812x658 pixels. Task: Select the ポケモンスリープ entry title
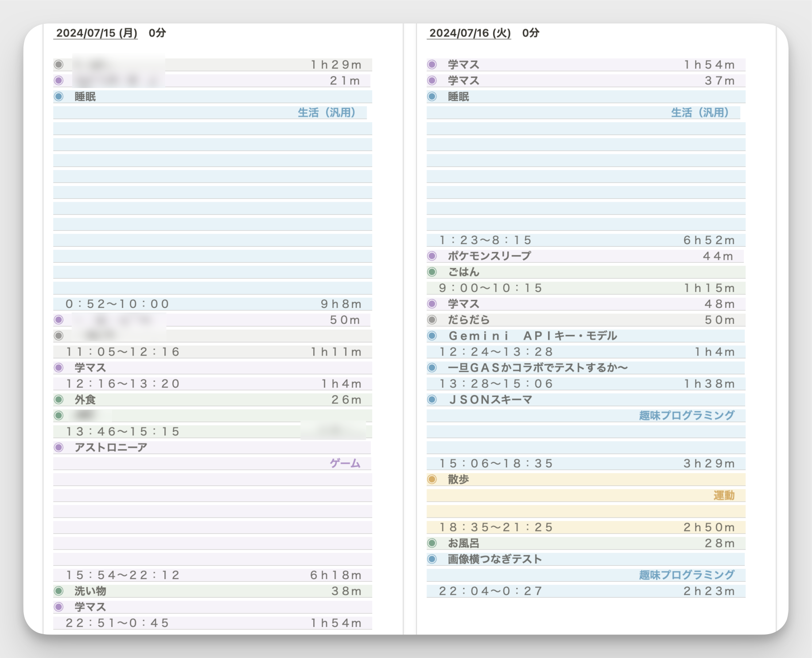point(490,256)
